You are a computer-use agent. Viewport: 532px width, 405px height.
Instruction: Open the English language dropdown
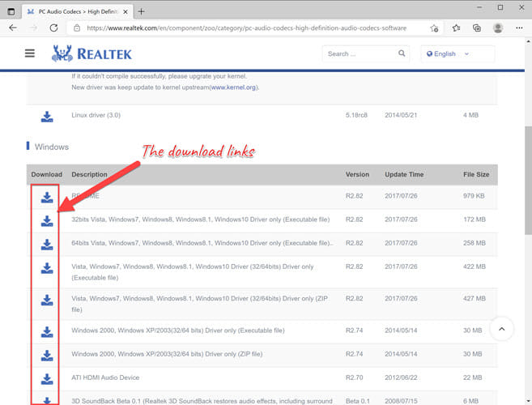coord(458,53)
